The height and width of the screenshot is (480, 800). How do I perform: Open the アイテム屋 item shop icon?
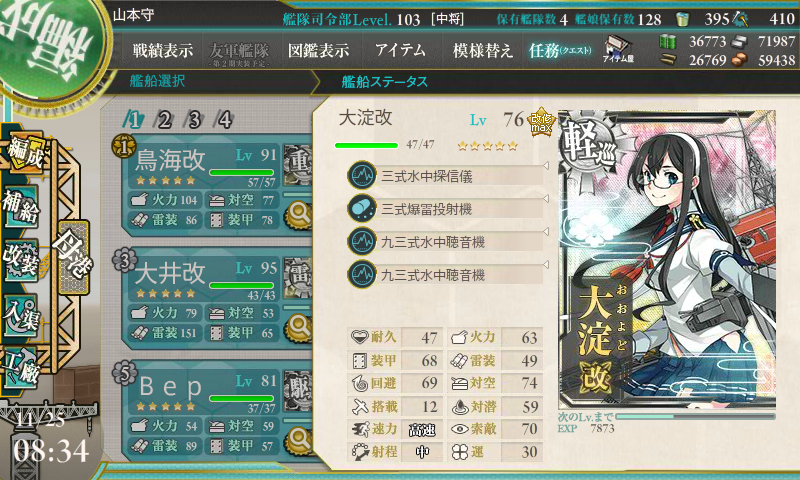pos(618,49)
